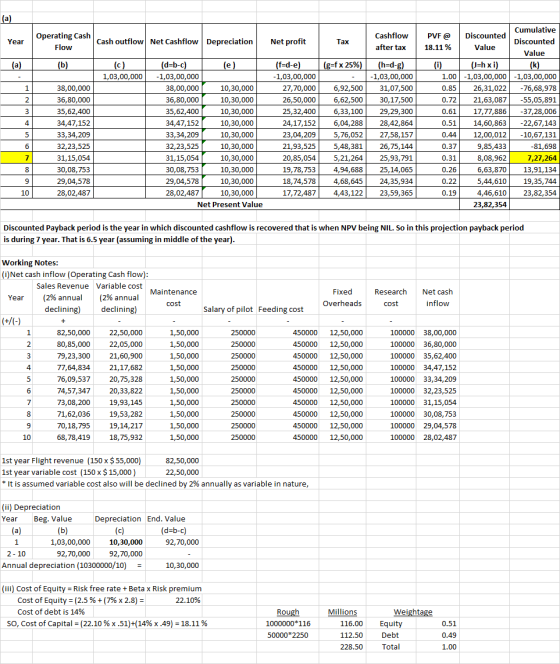Click the "Annual depreciation (10300000/10)" label
This screenshot has height=664, width=560.
tap(64, 565)
